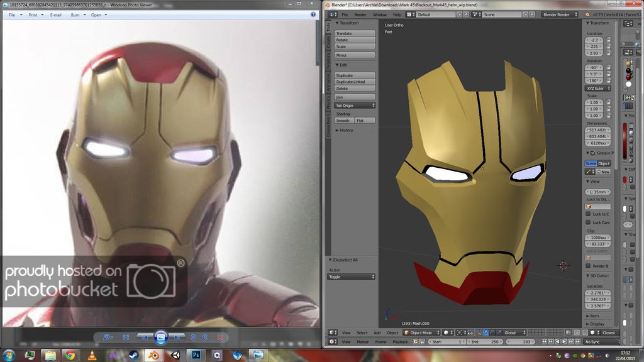The height and width of the screenshot is (362, 644).
Task: Open Blender Window menu
Action: 380,15
